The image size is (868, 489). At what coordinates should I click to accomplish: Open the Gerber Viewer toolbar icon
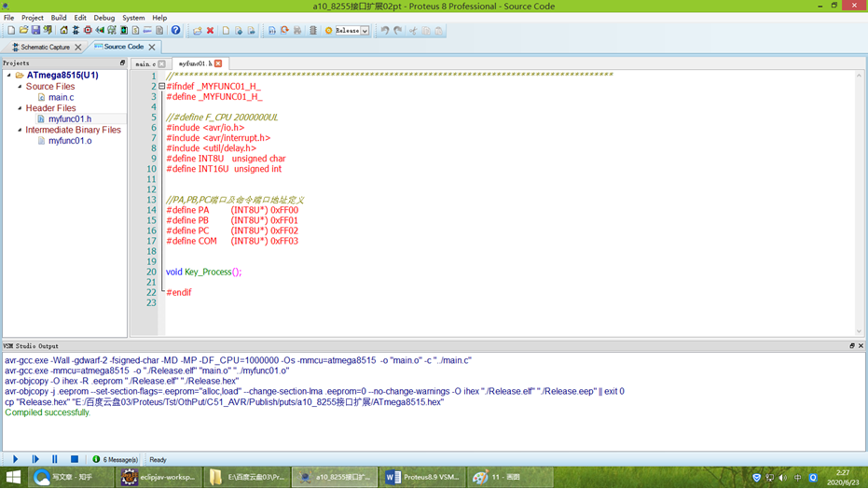click(x=112, y=31)
